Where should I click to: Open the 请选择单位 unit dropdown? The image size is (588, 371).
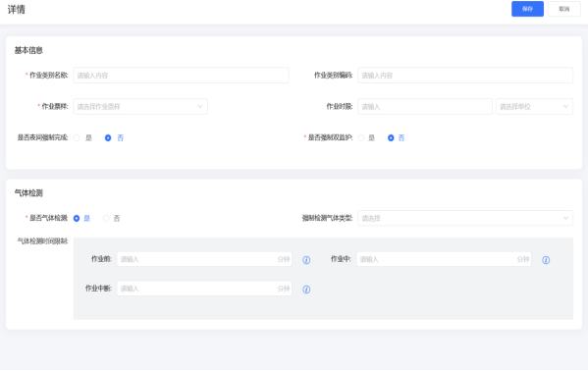[x=534, y=107]
